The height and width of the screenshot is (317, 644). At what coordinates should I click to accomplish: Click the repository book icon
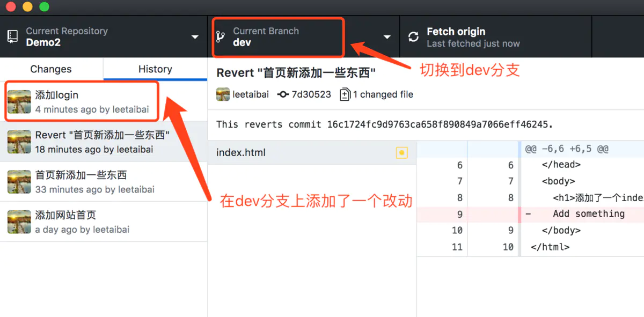point(11,36)
